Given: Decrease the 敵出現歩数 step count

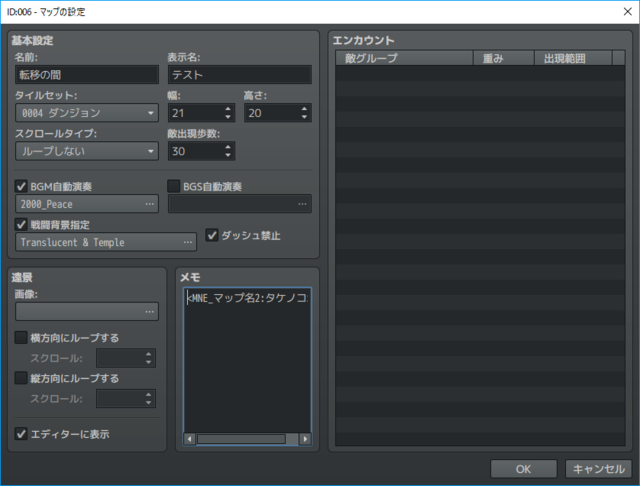Looking at the screenshot, I should 228,155.
